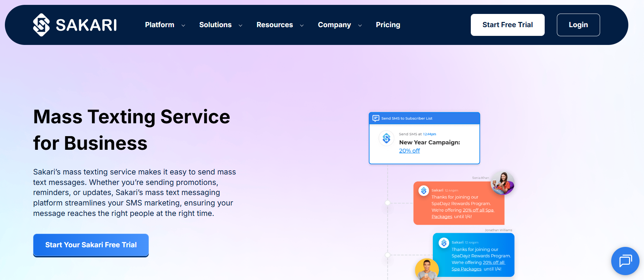Click the Sakari logo in the header
This screenshot has width=644, height=280.
pos(75,25)
